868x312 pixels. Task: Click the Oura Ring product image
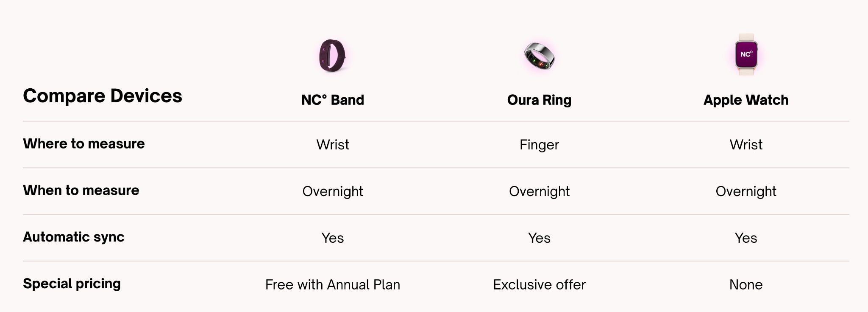tap(539, 56)
